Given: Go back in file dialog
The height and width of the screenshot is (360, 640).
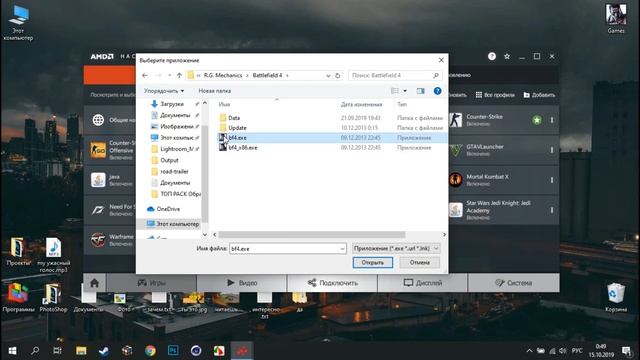Looking at the screenshot, I should [145, 76].
